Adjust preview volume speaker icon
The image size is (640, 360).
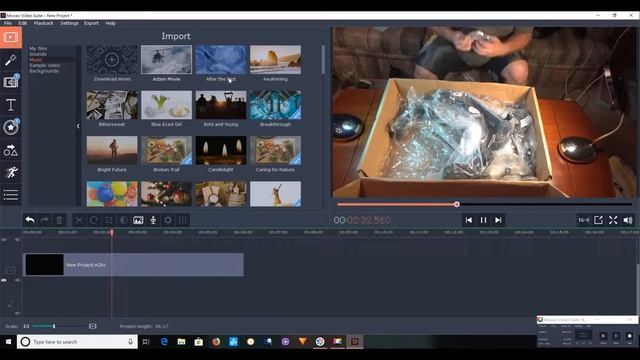(x=628, y=220)
